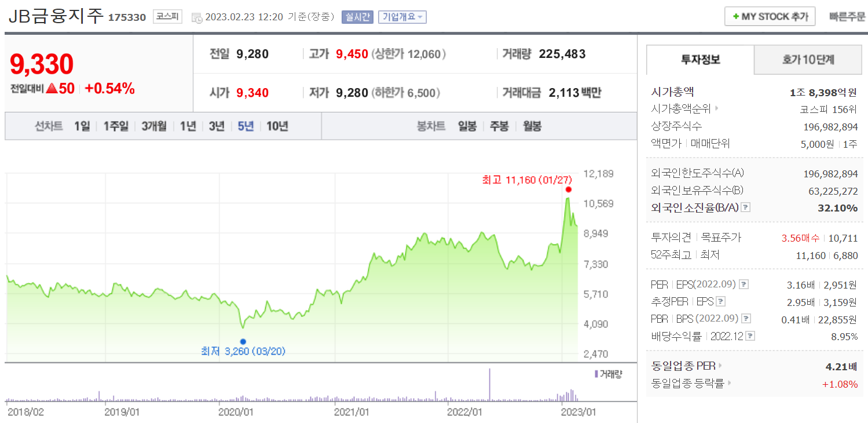This screenshot has height=423, width=868.
Task: Select the 3년 line chart period
Action: click(217, 126)
